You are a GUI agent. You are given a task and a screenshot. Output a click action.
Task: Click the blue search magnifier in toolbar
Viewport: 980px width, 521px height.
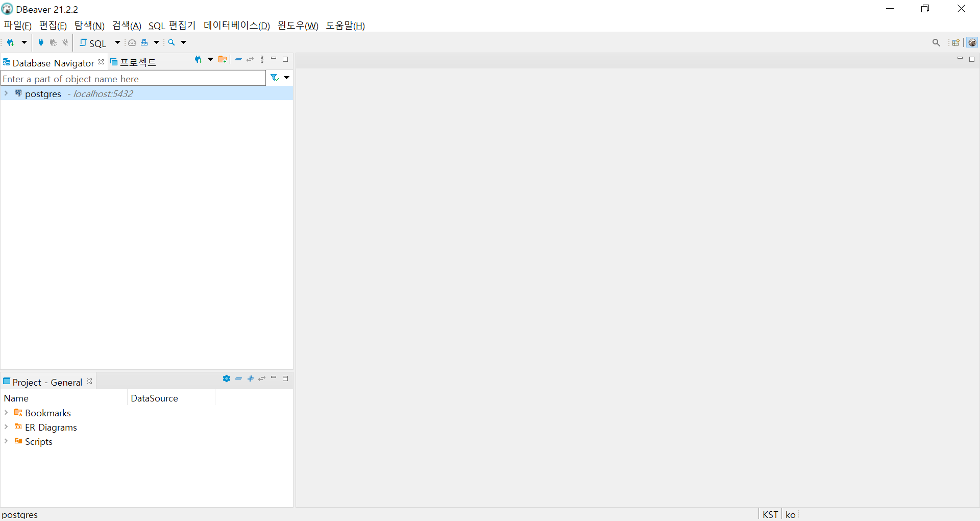point(172,43)
